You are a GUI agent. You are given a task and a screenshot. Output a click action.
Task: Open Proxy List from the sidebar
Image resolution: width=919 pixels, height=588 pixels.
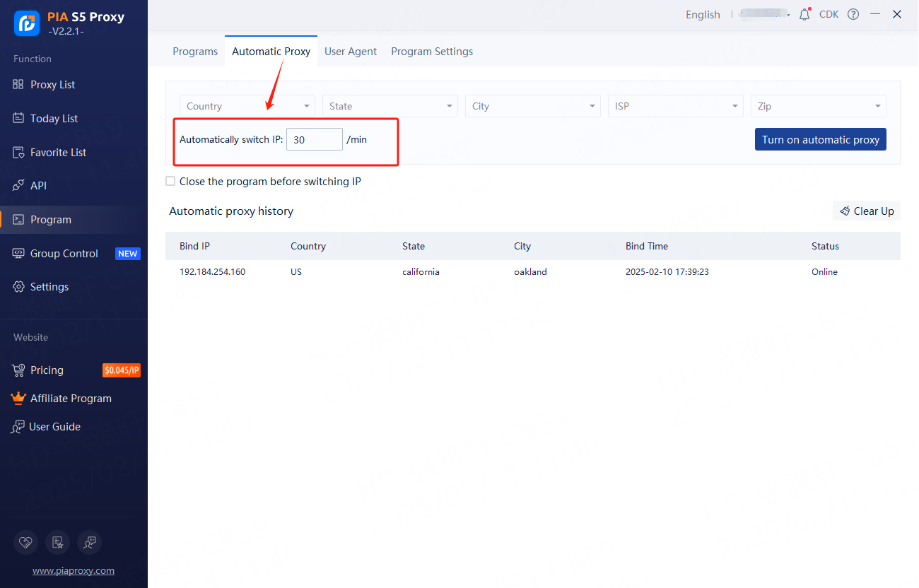(52, 85)
